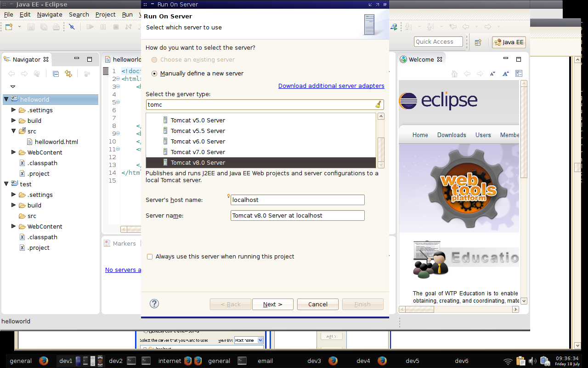Click the volume icon in system tray
Viewport: 588px width, 368px height.
click(533, 361)
